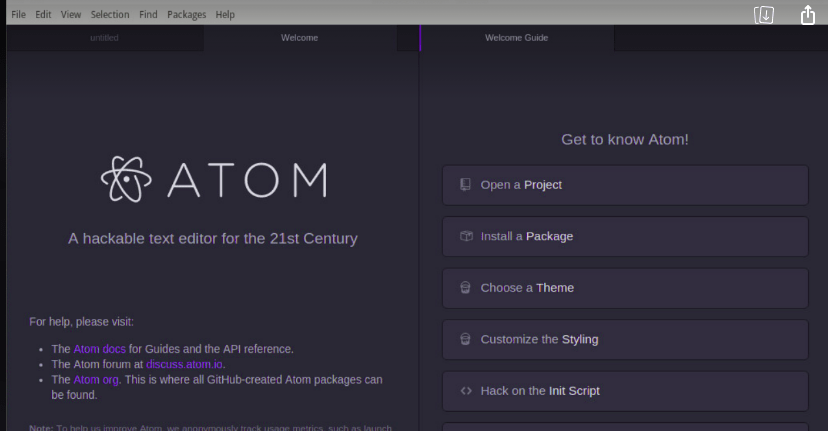Open the File menu

[18, 14]
